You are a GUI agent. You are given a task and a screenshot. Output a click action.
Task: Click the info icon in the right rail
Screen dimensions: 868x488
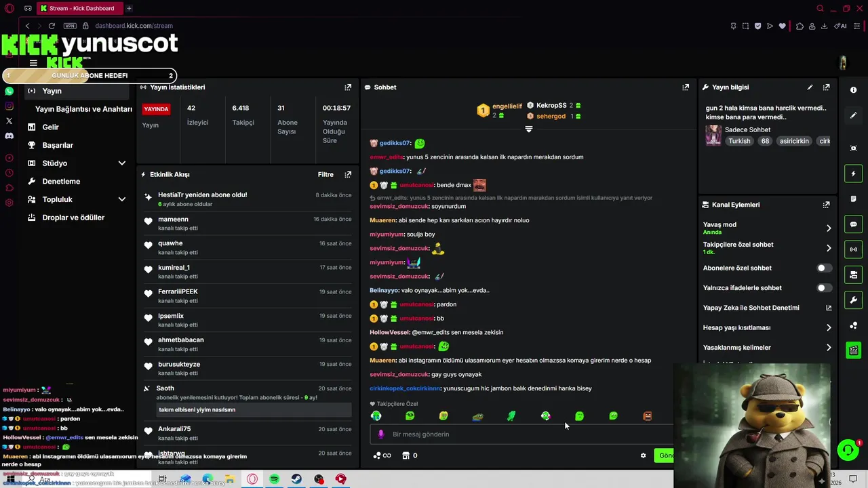point(853,90)
